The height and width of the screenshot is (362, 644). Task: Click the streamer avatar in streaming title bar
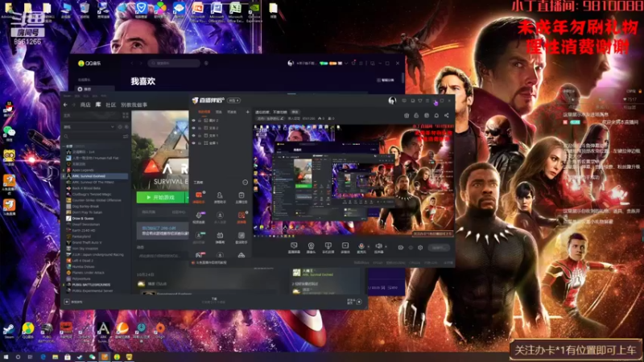tap(392, 100)
